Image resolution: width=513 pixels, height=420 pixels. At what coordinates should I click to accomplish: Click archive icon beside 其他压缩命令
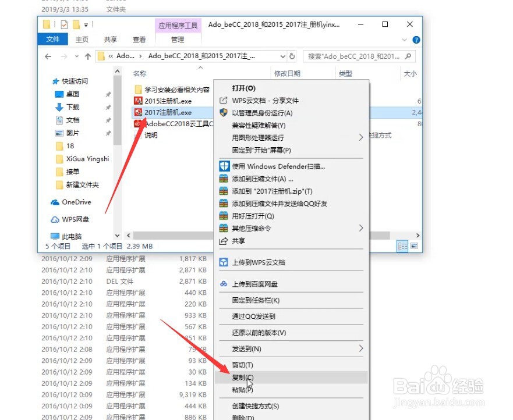click(224, 228)
